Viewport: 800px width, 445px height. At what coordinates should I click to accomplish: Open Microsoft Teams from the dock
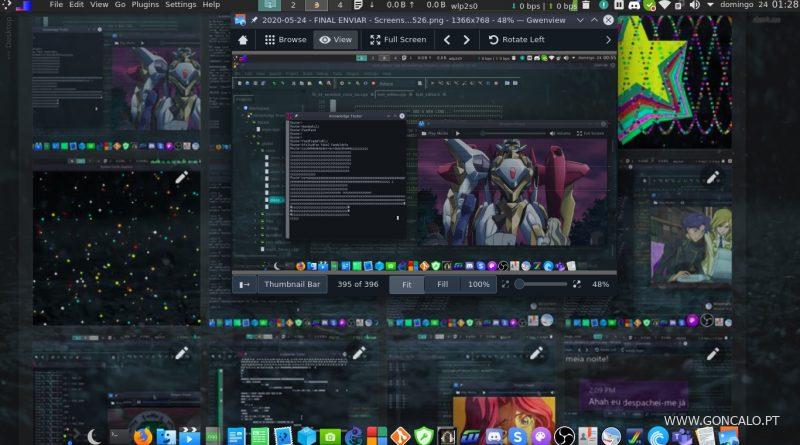pyautogui.click(x=681, y=437)
